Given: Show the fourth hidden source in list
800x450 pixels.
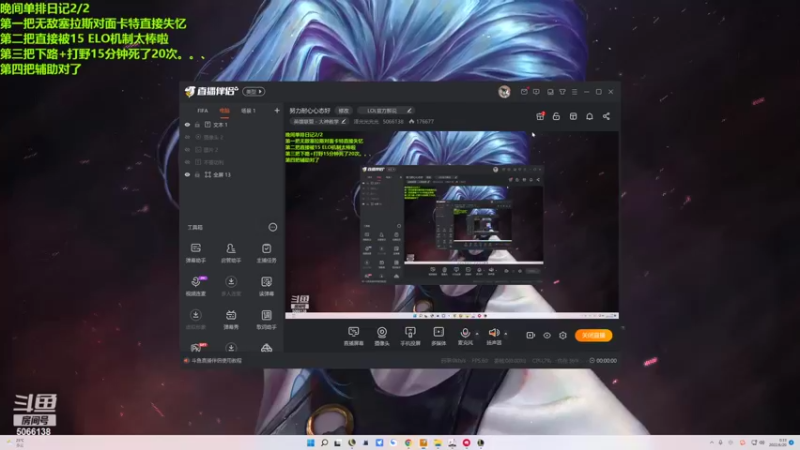Looking at the screenshot, I should (187, 162).
